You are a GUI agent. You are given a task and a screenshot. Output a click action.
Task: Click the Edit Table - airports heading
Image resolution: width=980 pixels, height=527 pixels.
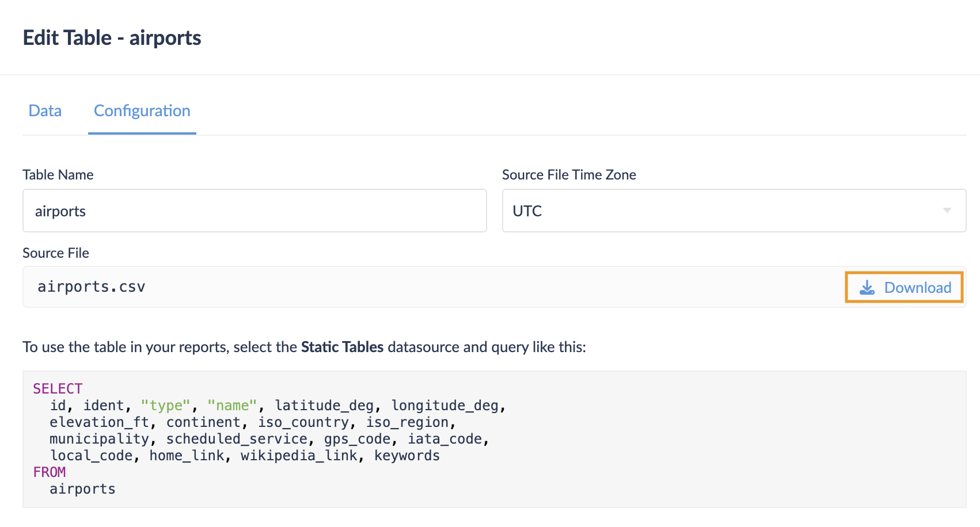pyautogui.click(x=112, y=38)
